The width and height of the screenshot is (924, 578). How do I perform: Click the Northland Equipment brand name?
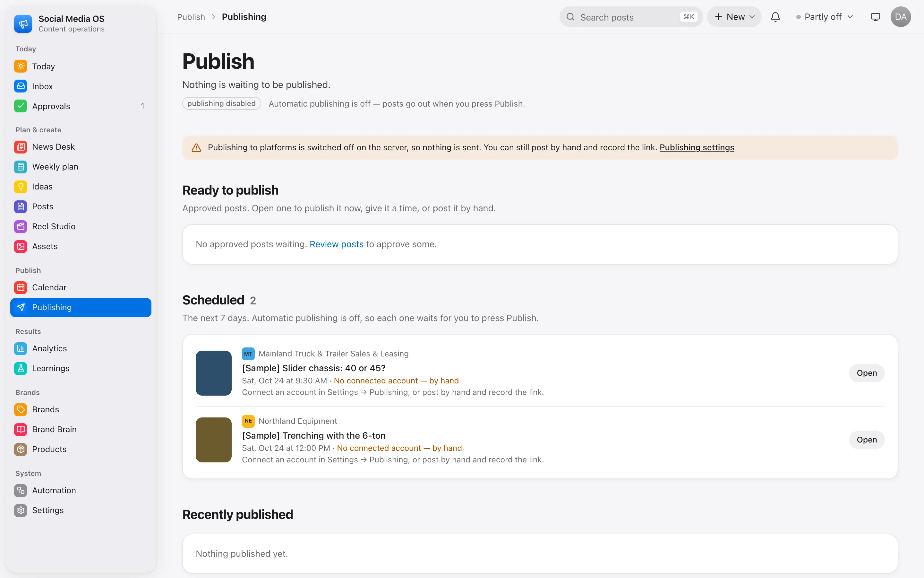pos(298,421)
